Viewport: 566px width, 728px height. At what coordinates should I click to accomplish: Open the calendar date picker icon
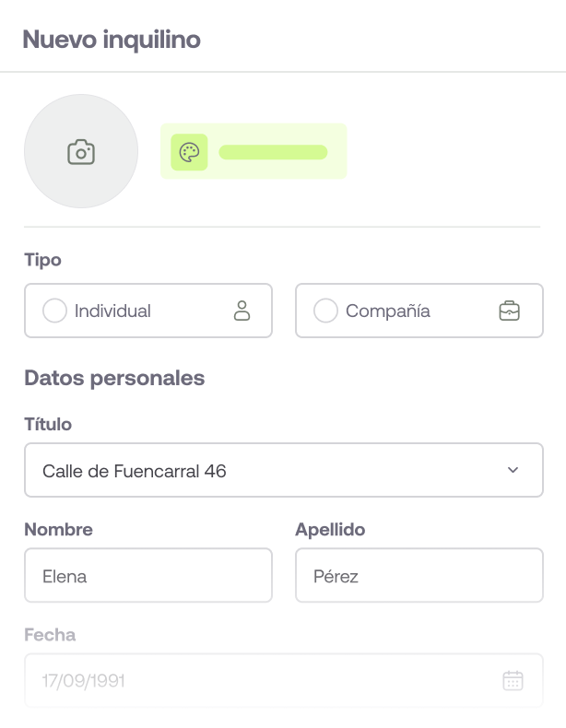[x=513, y=681]
